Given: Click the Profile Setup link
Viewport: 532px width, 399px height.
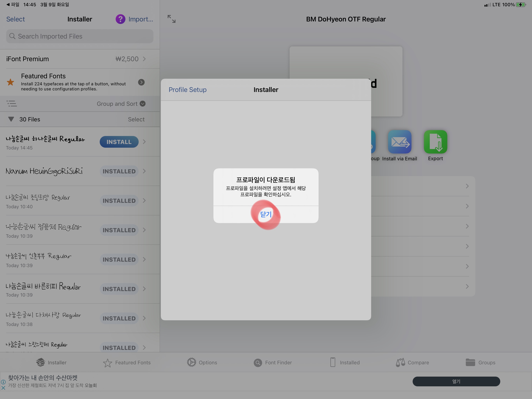Looking at the screenshot, I should coord(187,90).
